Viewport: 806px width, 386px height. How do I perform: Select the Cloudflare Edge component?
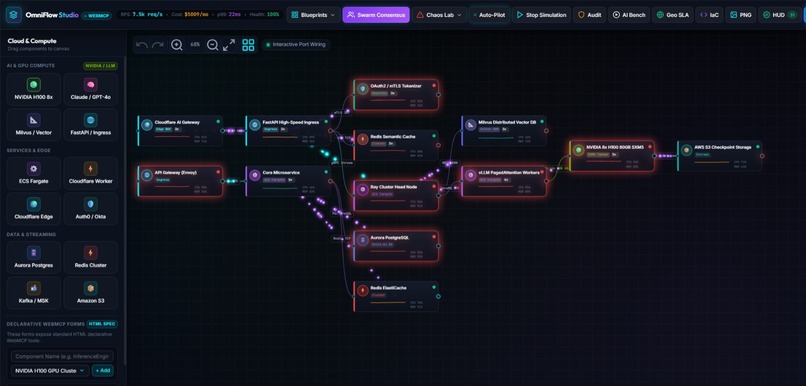coord(33,209)
